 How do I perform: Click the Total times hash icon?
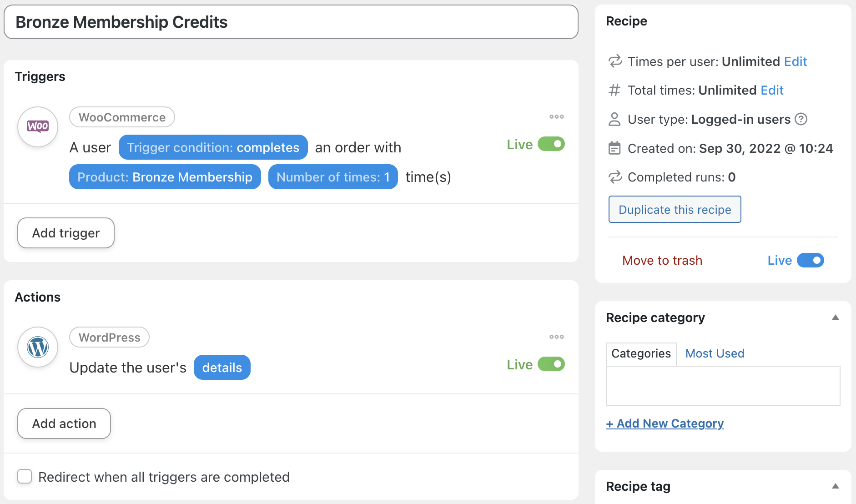[614, 90]
